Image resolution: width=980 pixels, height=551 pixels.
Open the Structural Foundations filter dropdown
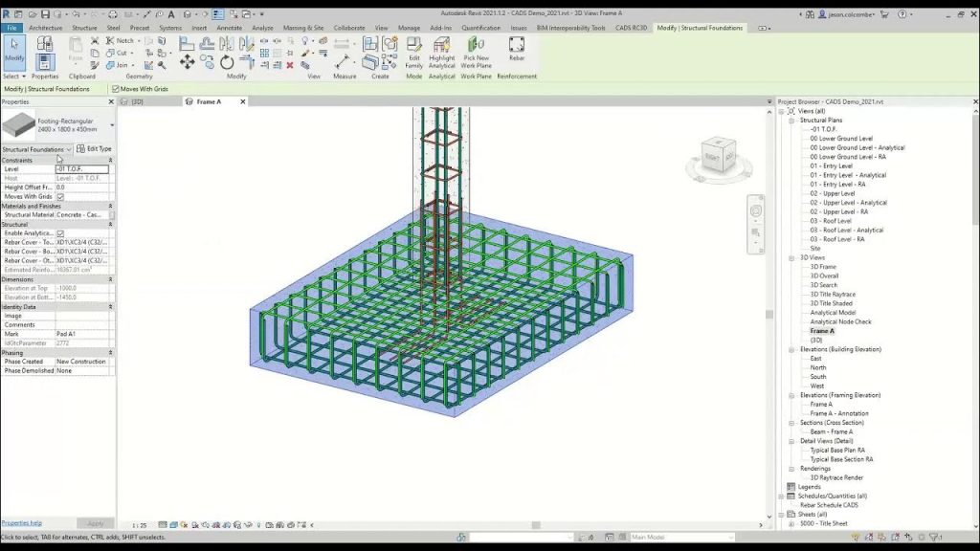pyautogui.click(x=68, y=149)
